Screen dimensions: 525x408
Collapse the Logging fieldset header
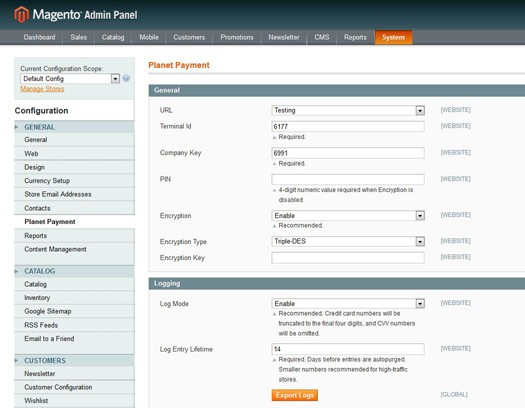(336, 283)
